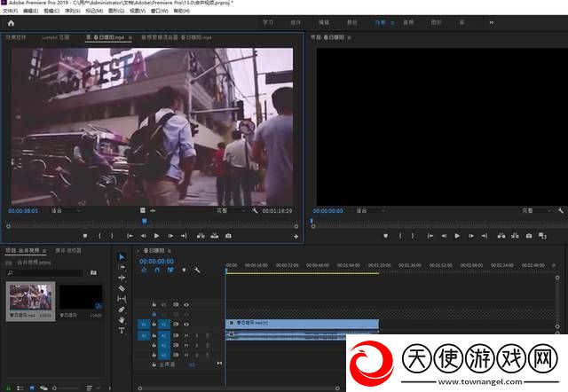Viewport: 568px width, 392px height.
Task: Move the Source monitor playhead
Action: [x=145, y=221]
